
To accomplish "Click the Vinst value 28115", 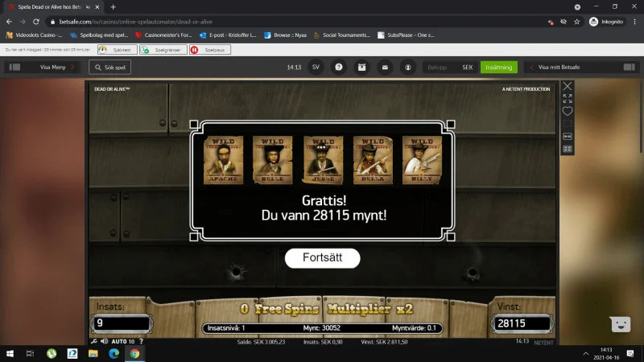I will (522, 323).
